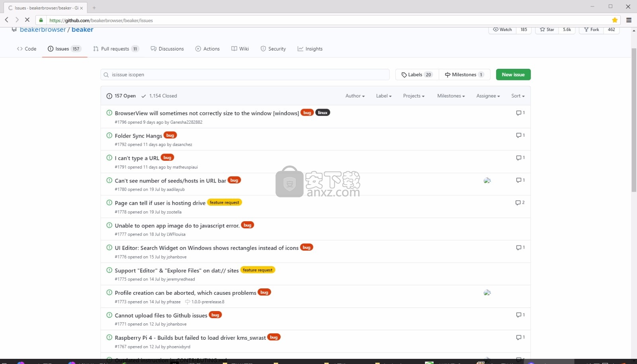
Task: Focus the issues search filter field
Action: (245, 74)
